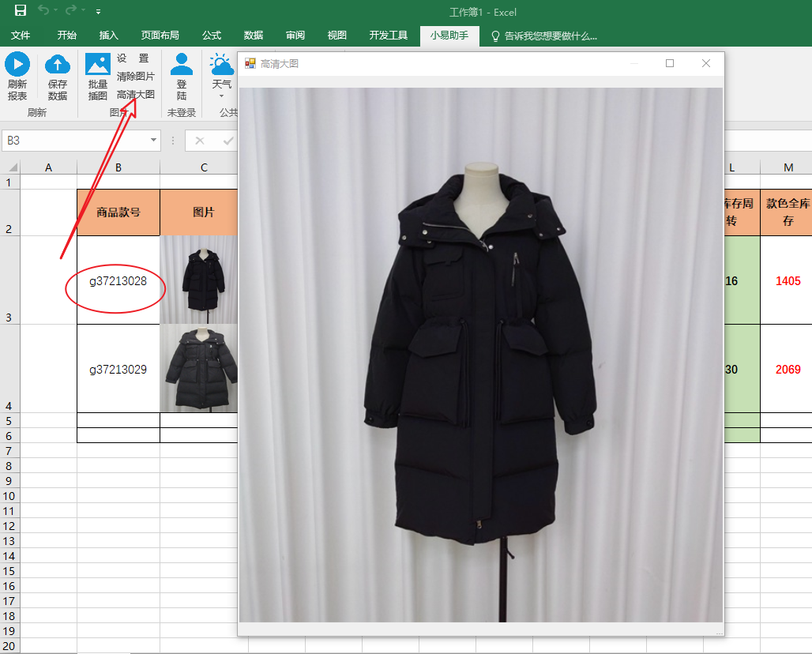Expand the Name Box dropdown arrow
Screen dimensions: 812x654
pos(153,141)
